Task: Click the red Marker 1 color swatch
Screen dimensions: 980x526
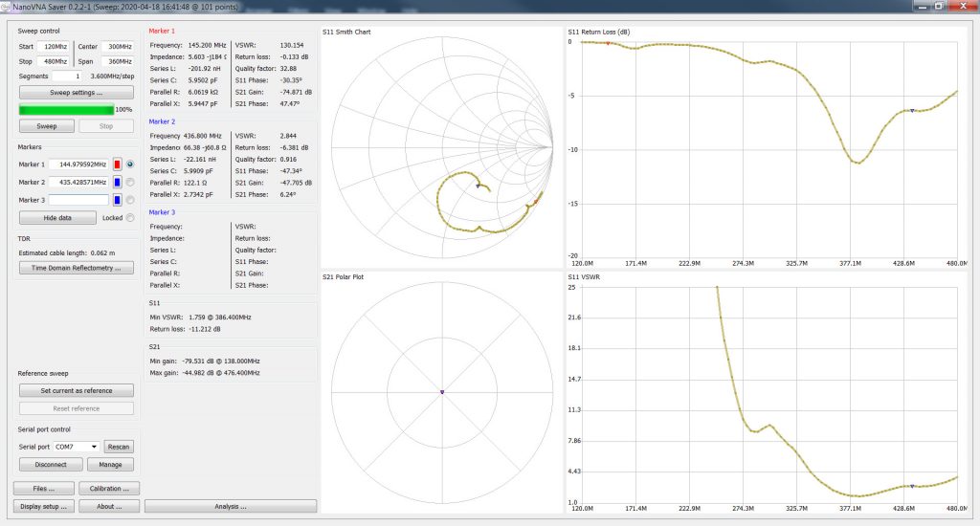Action: point(118,164)
